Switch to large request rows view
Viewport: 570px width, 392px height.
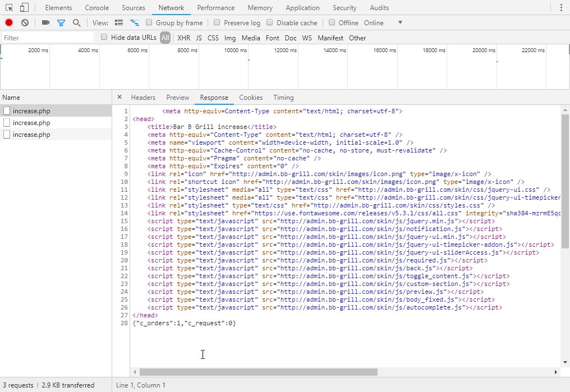tap(118, 22)
